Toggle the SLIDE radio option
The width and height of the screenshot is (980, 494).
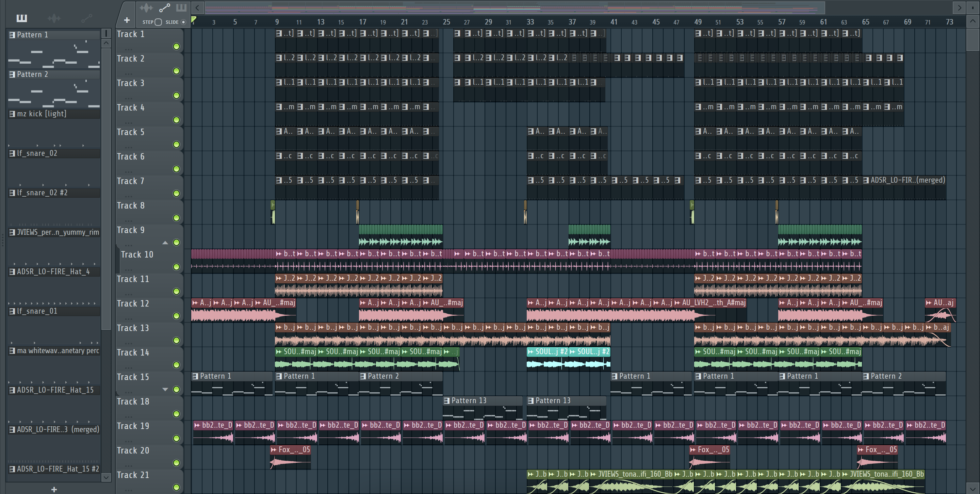click(183, 22)
